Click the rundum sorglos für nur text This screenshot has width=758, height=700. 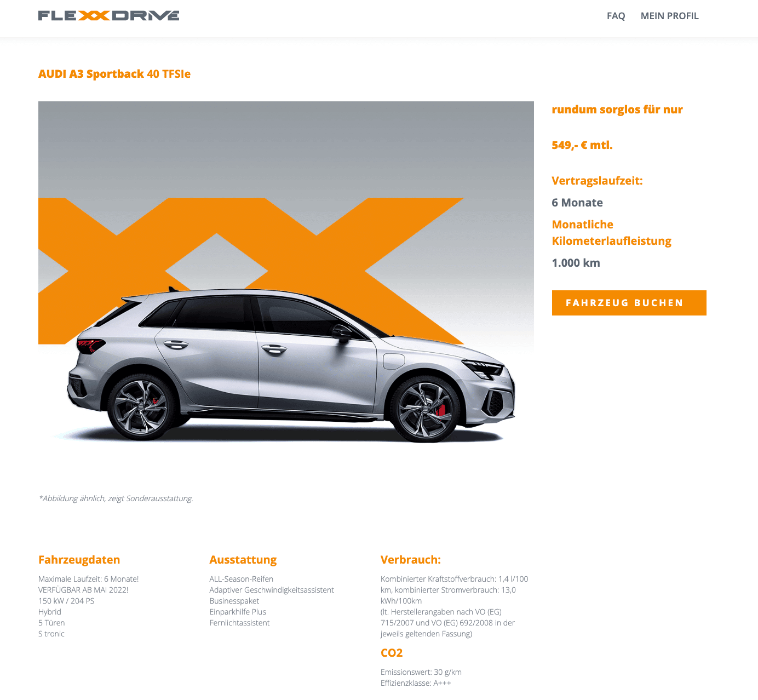pos(617,110)
